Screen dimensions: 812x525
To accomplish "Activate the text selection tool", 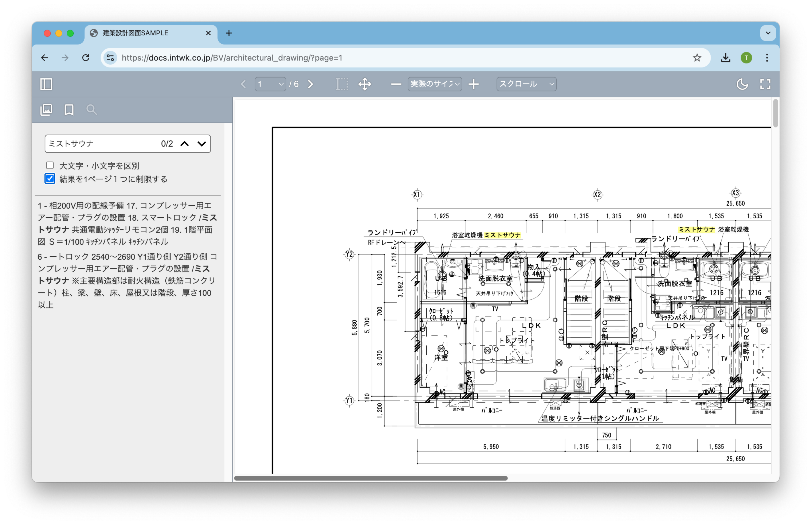I will (342, 84).
